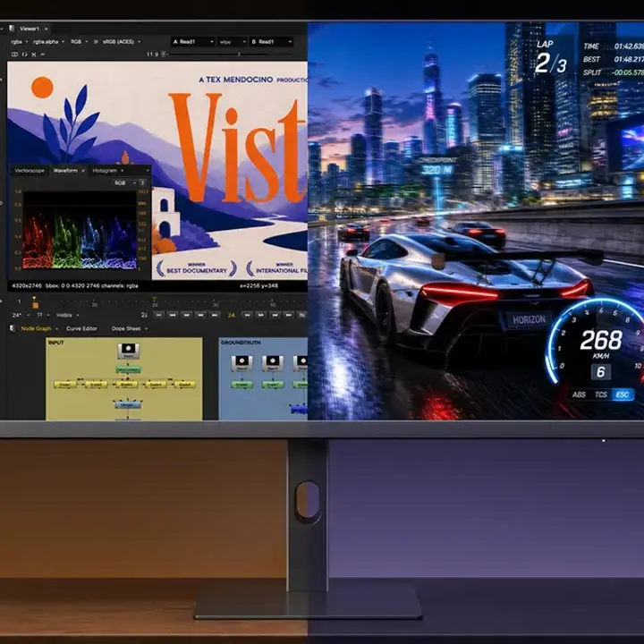644x644 pixels.
Task: Click the panel icon left of Node Graph
Action: point(13,328)
